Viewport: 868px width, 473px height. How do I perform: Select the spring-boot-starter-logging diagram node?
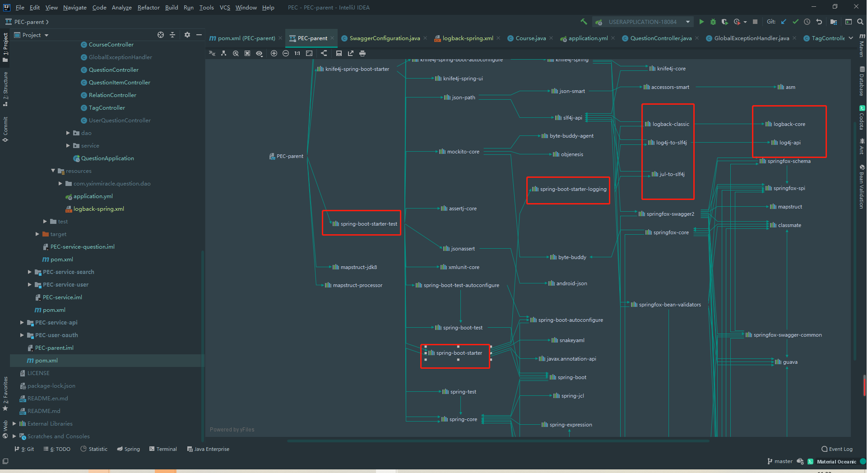coord(569,189)
